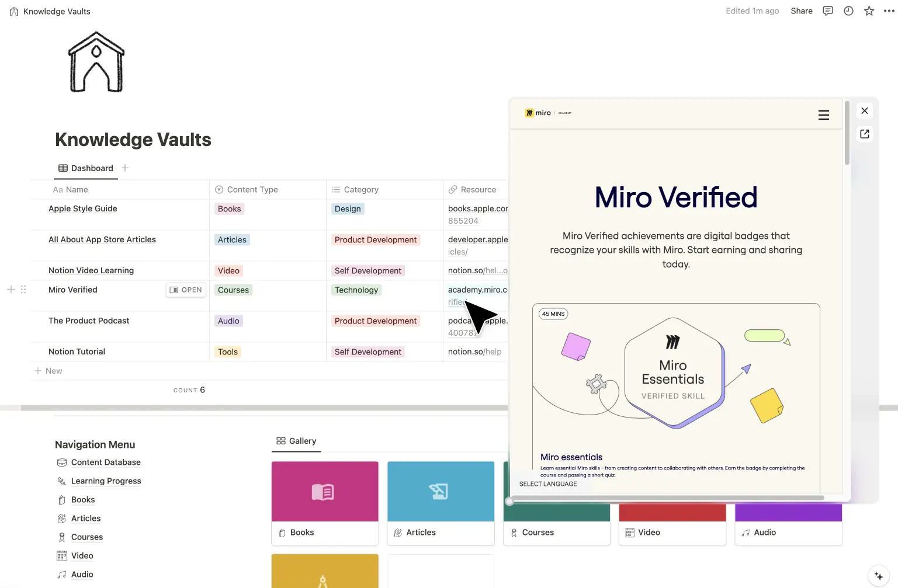The height and width of the screenshot is (588, 898).
Task: Open Courses in Navigation Menu
Action: pyautogui.click(x=87, y=537)
